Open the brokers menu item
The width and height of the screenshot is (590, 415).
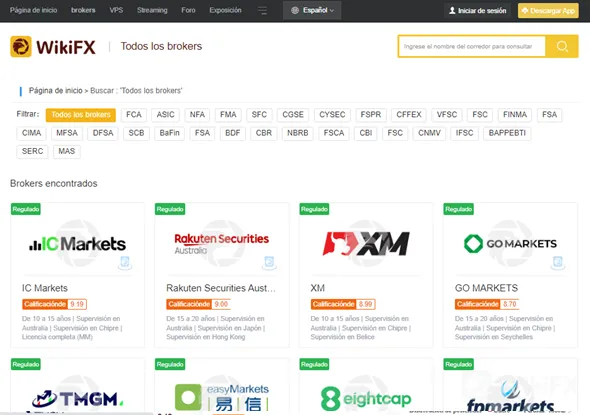point(83,10)
